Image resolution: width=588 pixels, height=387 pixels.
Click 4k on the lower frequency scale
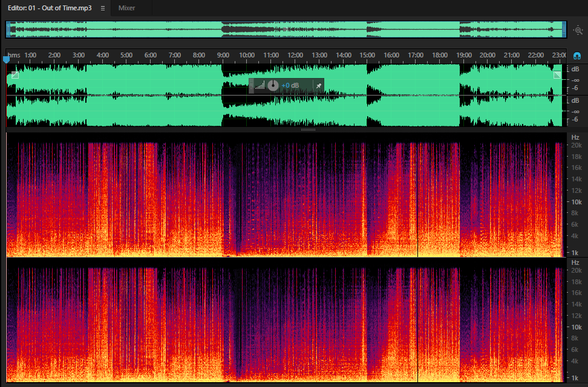coord(575,361)
